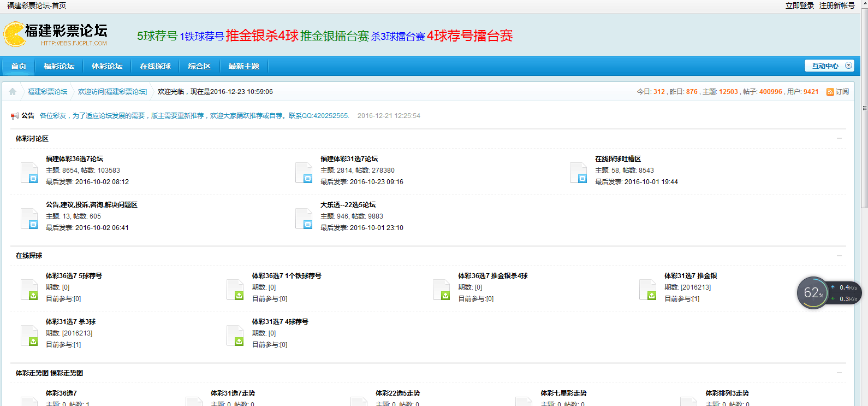This screenshot has width=868, height=406.
Task: Open 福建体彩31选7论坛 title link
Action: pyautogui.click(x=349, y=159)
